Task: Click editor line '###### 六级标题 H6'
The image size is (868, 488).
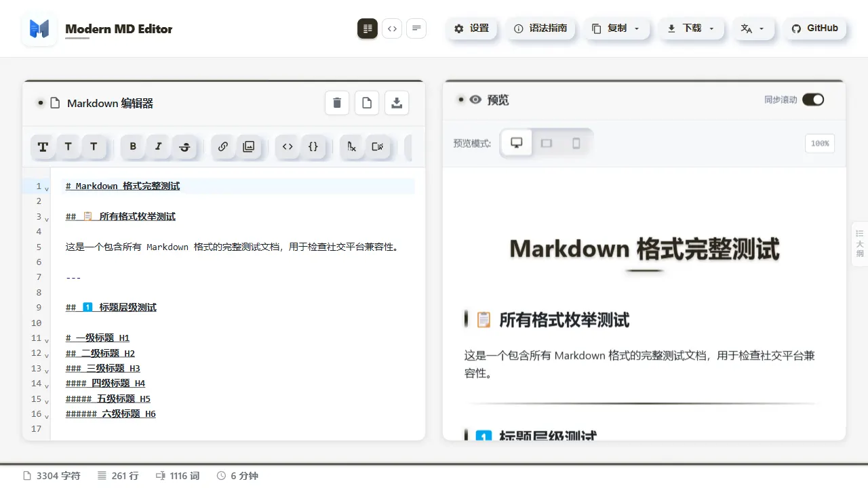Action: 111,413
